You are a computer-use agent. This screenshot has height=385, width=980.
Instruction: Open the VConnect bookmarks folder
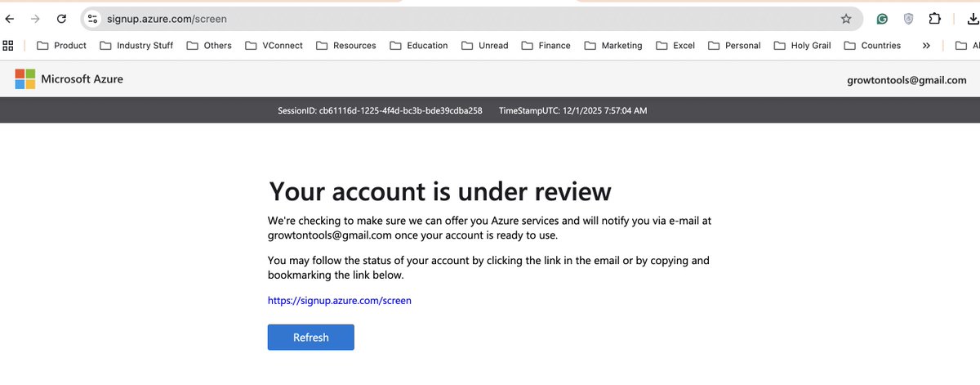[x=274, y=46]
